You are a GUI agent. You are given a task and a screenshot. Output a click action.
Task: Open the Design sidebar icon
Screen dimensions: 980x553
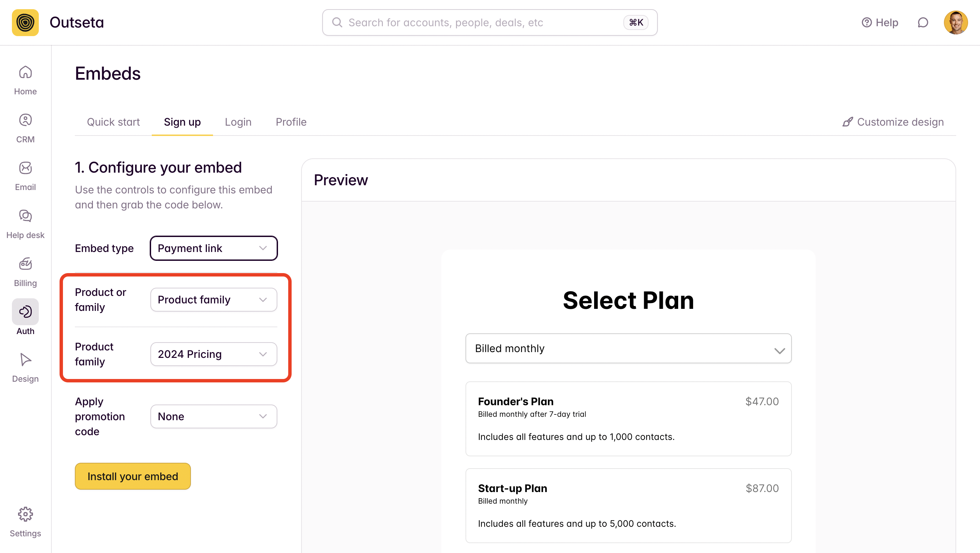click(25, 360)
